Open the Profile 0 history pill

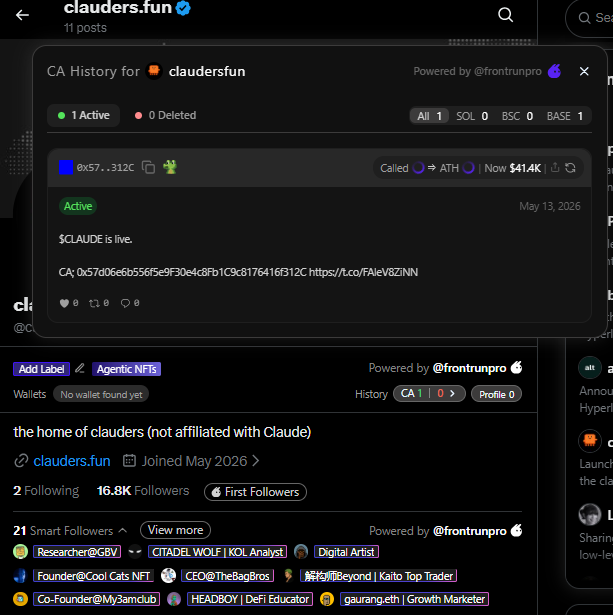[x=496, y=394]
